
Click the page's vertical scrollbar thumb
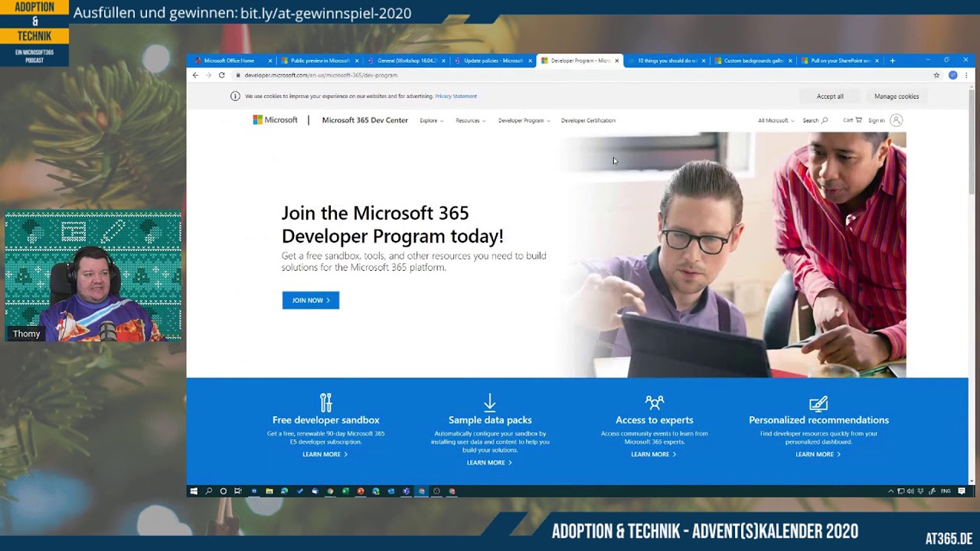pos(972,142)
